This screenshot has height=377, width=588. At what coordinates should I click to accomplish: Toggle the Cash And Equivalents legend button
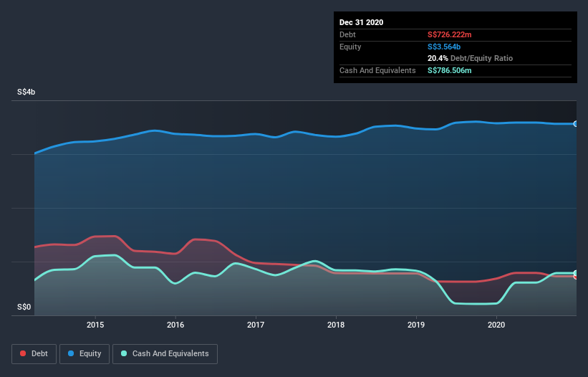point(165,354)
